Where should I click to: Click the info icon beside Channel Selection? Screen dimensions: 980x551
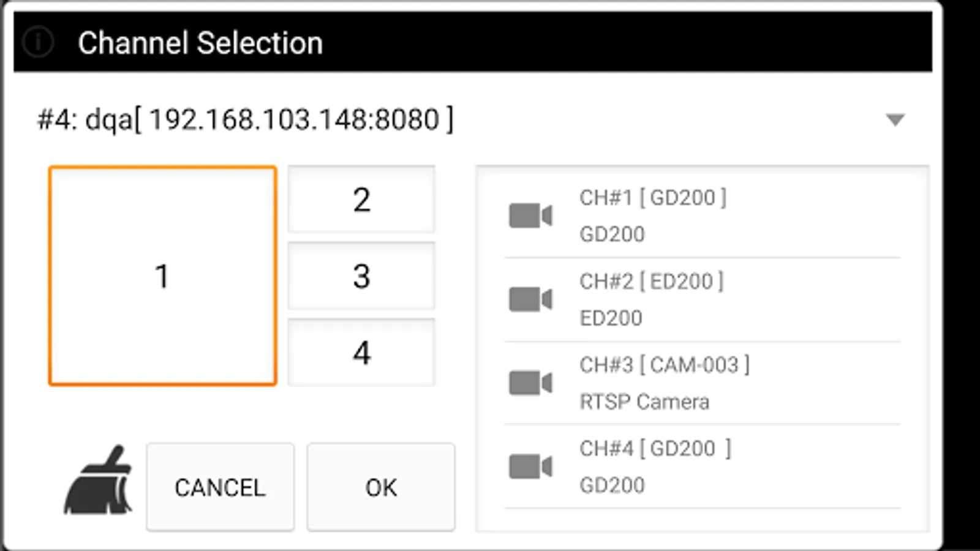coord(38,42)
